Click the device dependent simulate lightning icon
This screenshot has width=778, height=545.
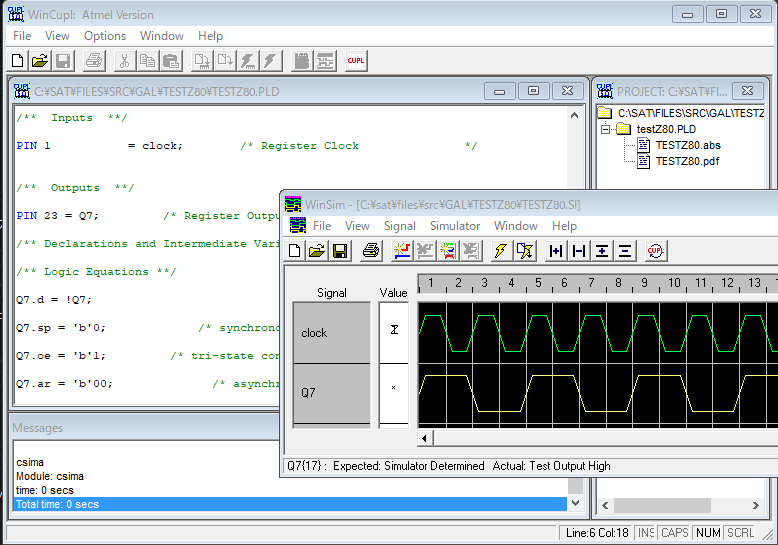point(248,61)
